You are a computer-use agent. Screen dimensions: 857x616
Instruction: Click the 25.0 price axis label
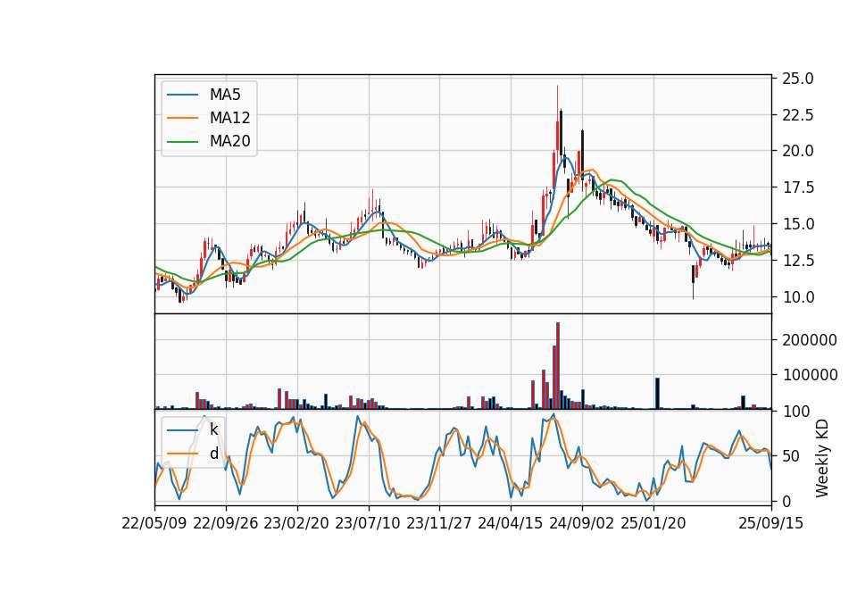[x=798, y=79]
